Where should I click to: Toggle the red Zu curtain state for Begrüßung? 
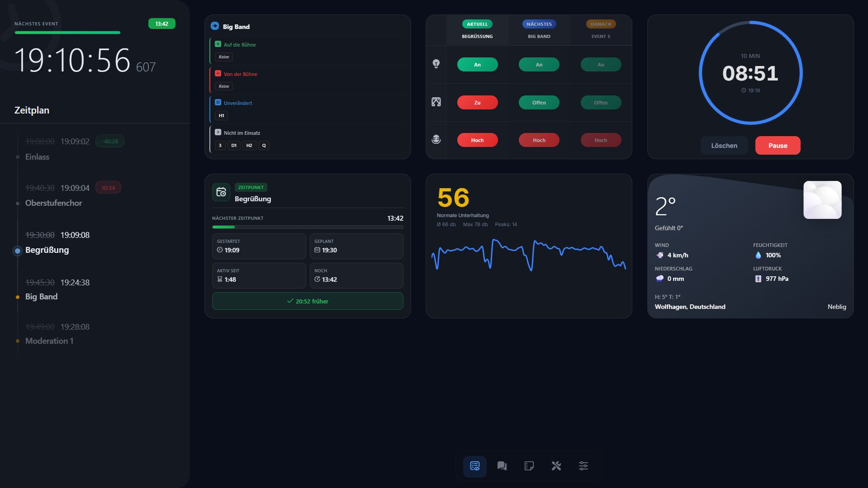[x=477, y=102]
